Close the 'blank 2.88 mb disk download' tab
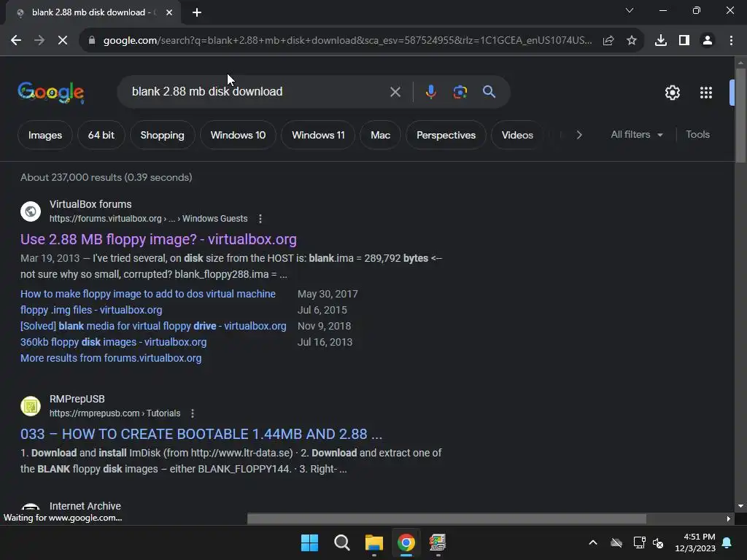This screenshot has width=747, height=560. pos(169,12)
